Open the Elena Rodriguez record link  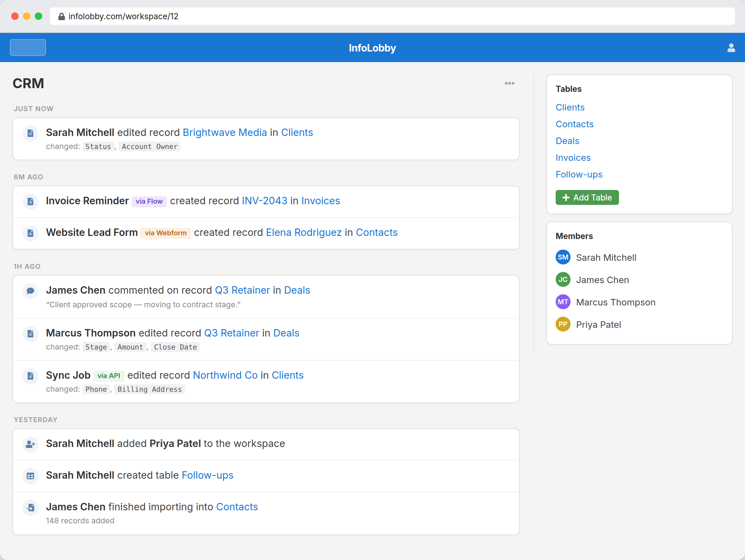click(x=304, y=233)
